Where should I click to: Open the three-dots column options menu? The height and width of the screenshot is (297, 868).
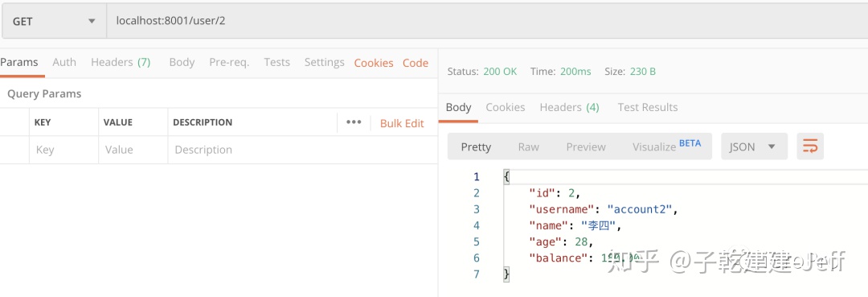click(x=354, y=122)
